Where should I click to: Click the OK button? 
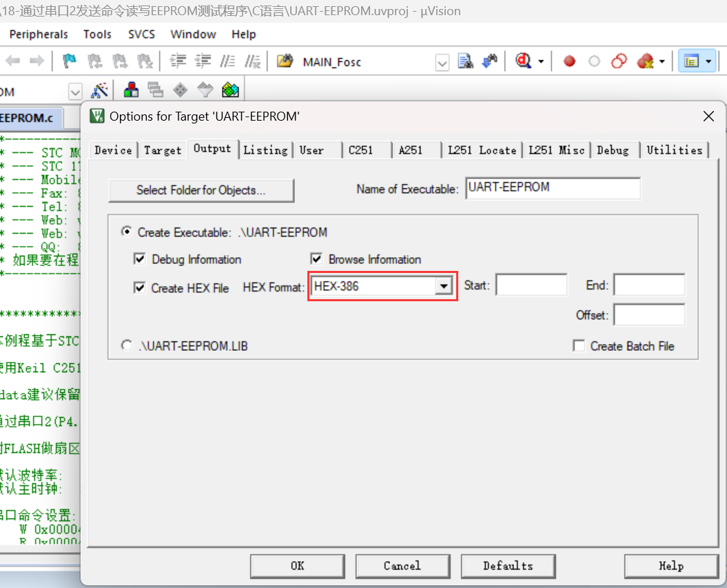coord(297,566)
